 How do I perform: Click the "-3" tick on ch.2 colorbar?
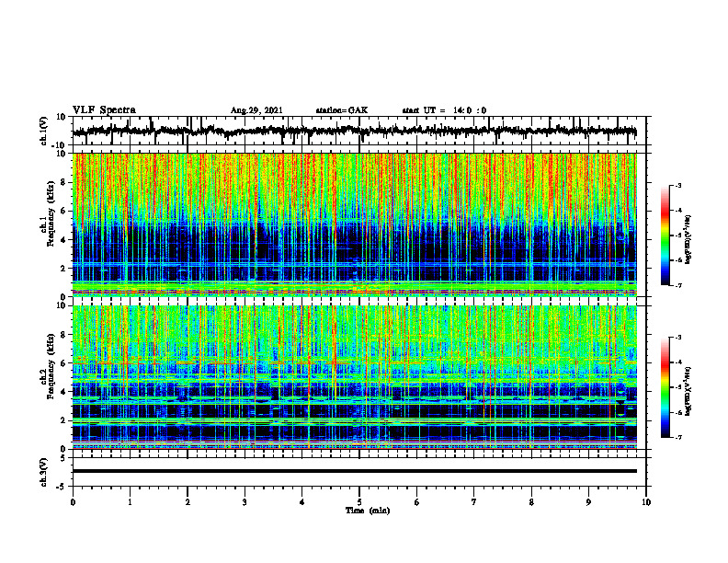(677, 338)
